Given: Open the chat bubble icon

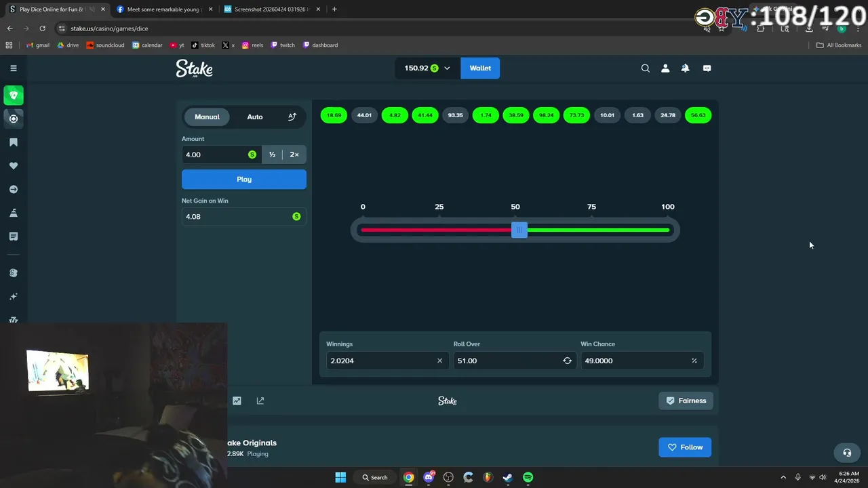Looking at the screenshot, I should [707, 68].
